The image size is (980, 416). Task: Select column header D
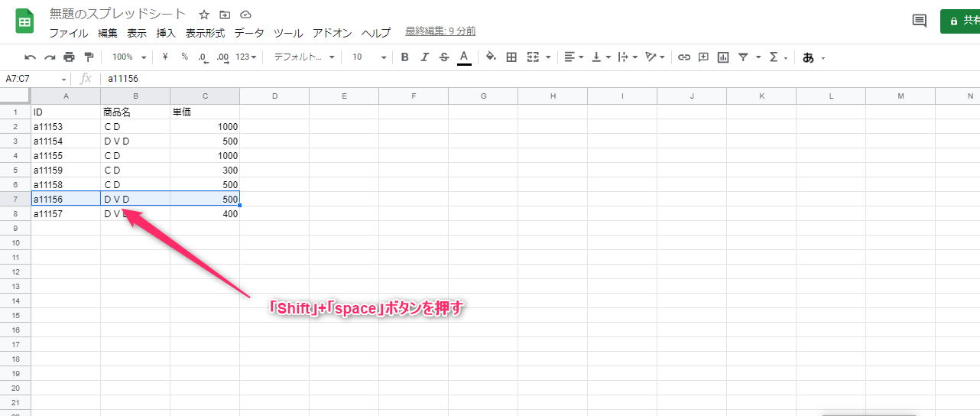(x=274, y=96)
